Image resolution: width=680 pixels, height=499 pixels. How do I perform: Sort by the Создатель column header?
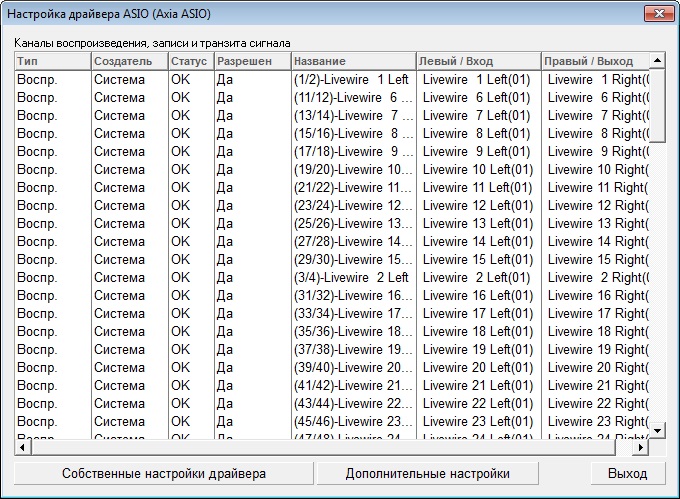pyautogui.click(x=129, y=61)
